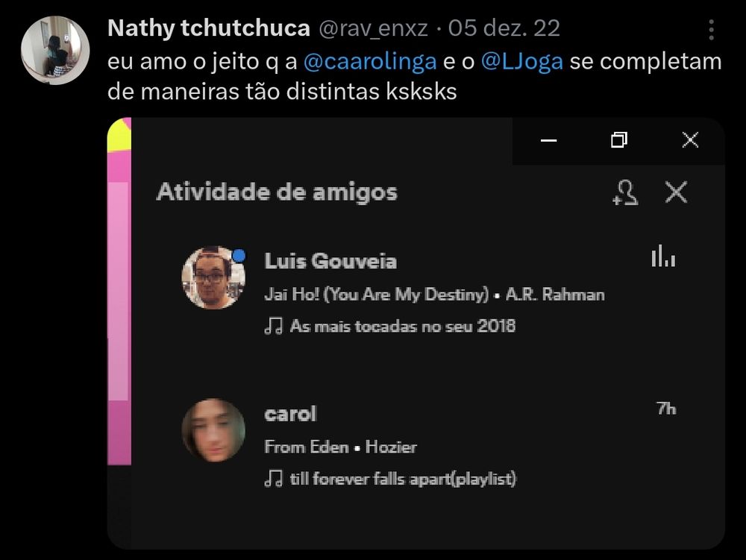
Task: Click the Luis Gouveia friend name
Action: pos(330,261)
